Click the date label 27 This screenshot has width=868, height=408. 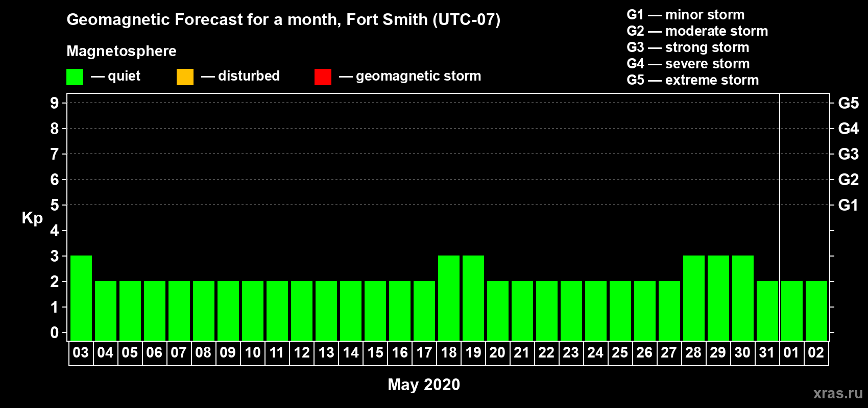669,352
